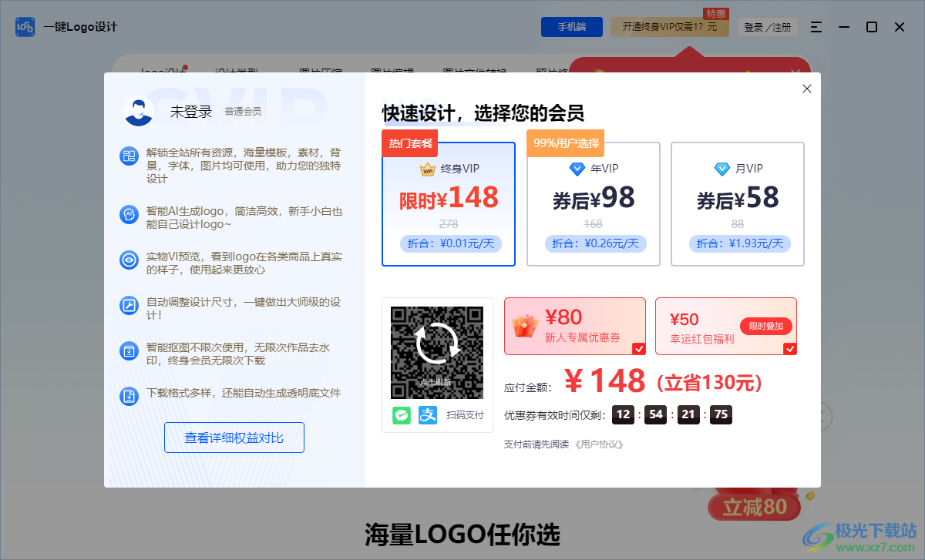Image resolution: width=925 pixels, height=560 pixels.
Task: Open the 图片编辑 menu item
Action: pyautogui.click(x=392, y=68)
